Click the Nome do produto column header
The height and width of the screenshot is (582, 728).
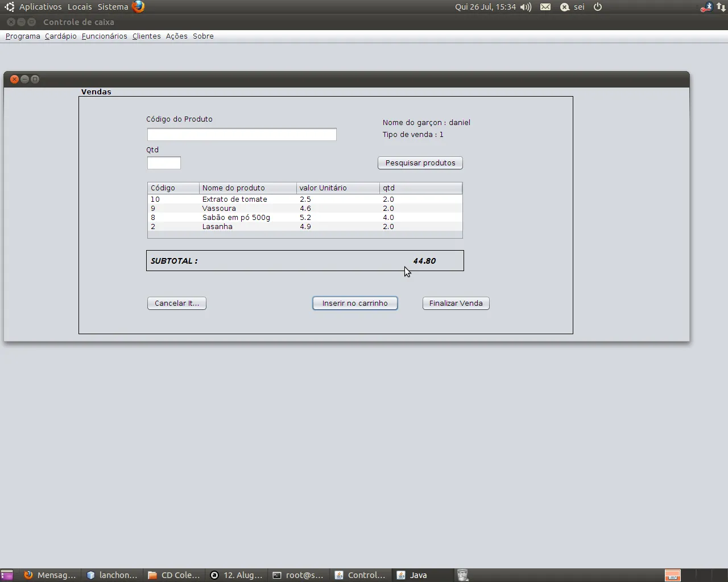click(248, 188)
